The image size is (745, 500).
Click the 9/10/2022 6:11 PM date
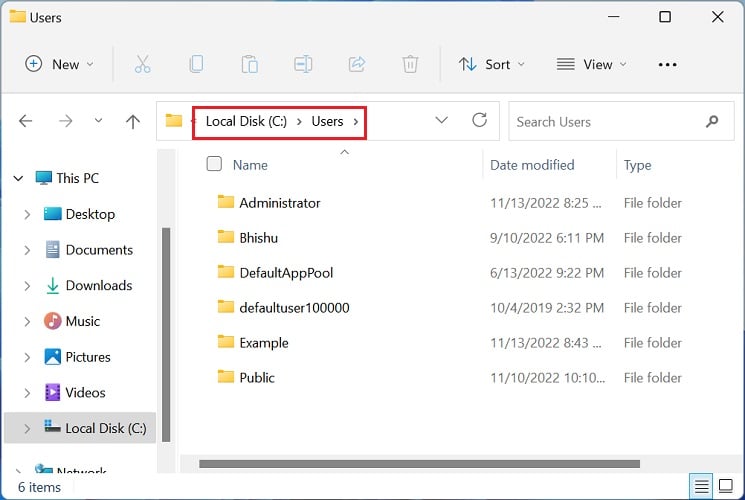pos(547,238)
